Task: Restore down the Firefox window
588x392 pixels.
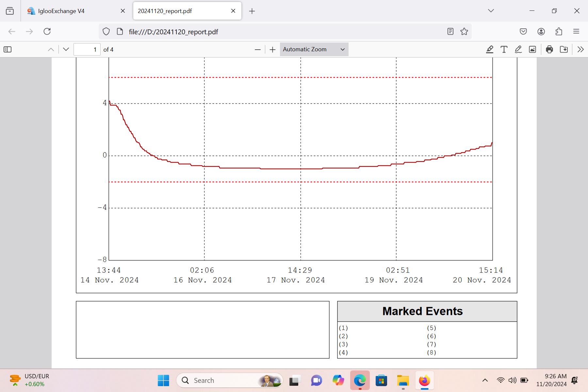Action: [x=554, y=11]
